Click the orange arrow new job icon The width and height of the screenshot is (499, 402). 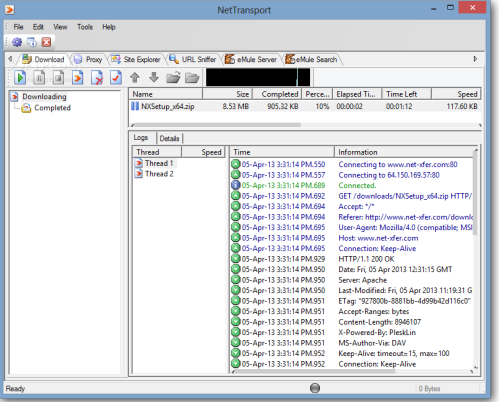tap(77, 78)
